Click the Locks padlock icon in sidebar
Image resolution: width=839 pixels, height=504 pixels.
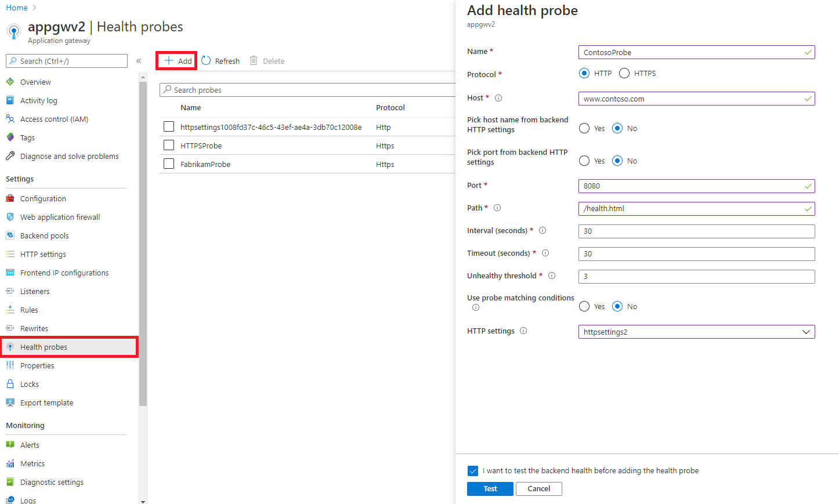click(10, 384)
